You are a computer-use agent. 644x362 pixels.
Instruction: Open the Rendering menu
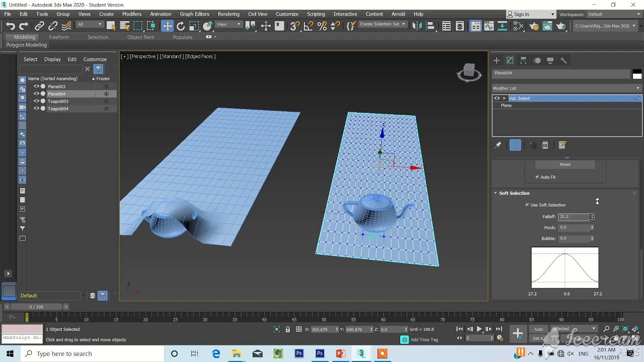coord(228,14)
